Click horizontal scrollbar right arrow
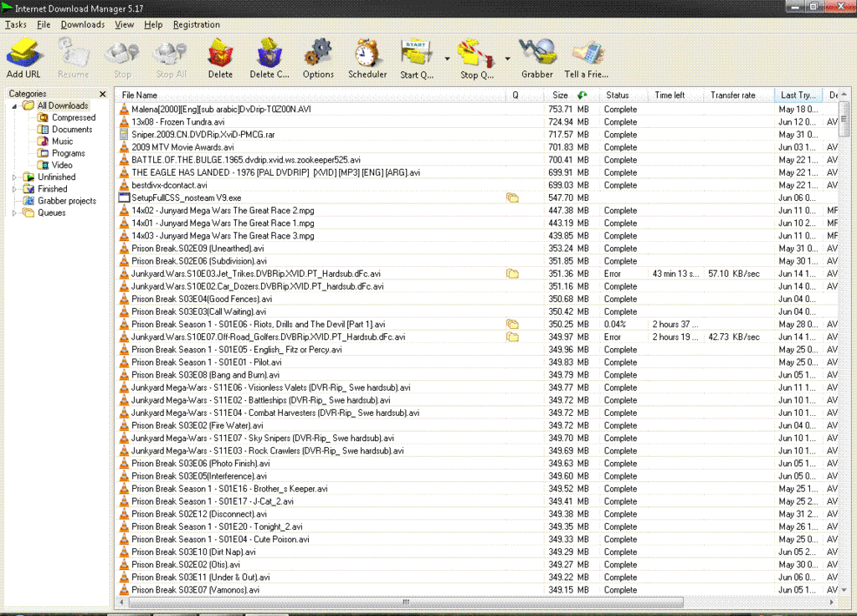Image resolution: width=857 pixels, height=616 pixels. pyautogui.click(x=832, y=603)
